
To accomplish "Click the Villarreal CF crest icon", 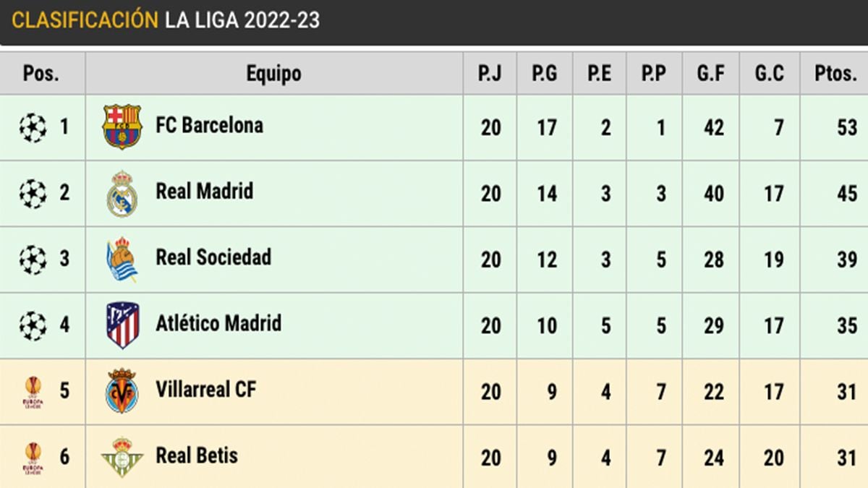I will point(122,391).
